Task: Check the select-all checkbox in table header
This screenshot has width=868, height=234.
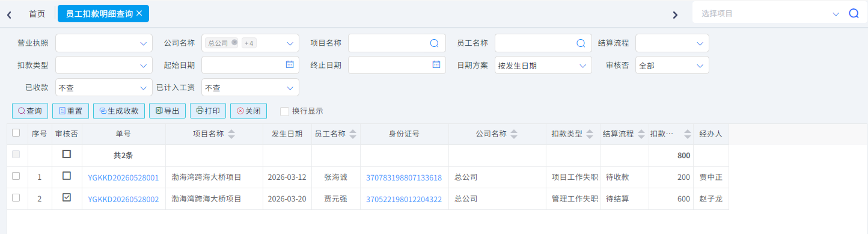Action: pos(16,133)
